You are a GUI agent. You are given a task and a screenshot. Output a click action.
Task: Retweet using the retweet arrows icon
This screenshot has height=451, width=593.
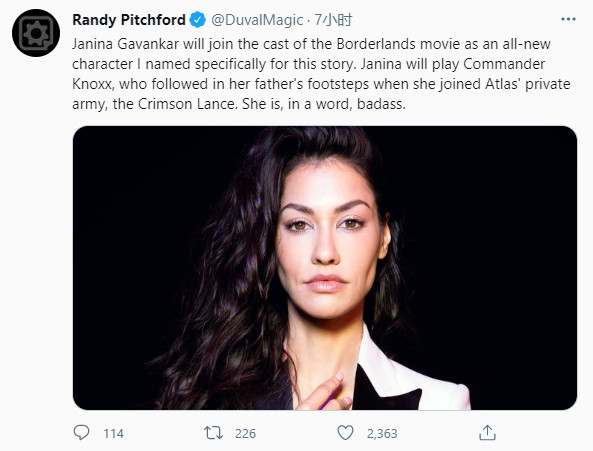[213, 432]
